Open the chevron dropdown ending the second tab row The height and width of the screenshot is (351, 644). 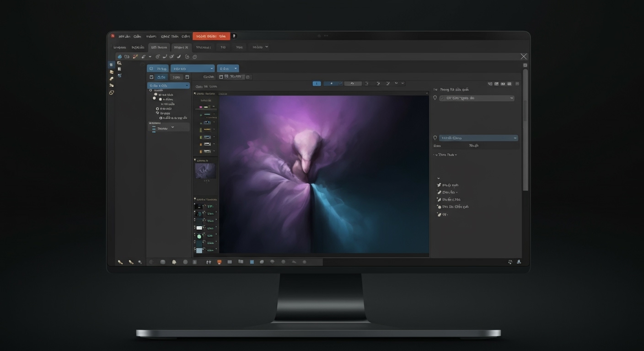(x=267, y=47)
